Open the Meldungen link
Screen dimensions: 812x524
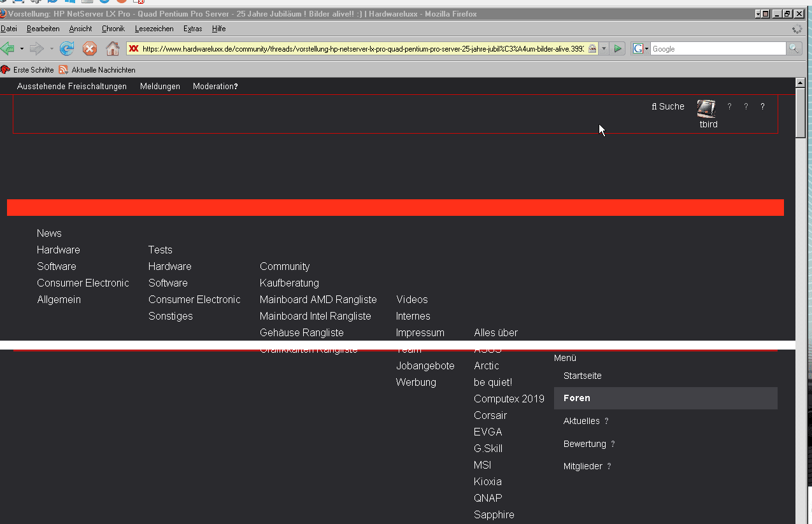coord(160,86)
